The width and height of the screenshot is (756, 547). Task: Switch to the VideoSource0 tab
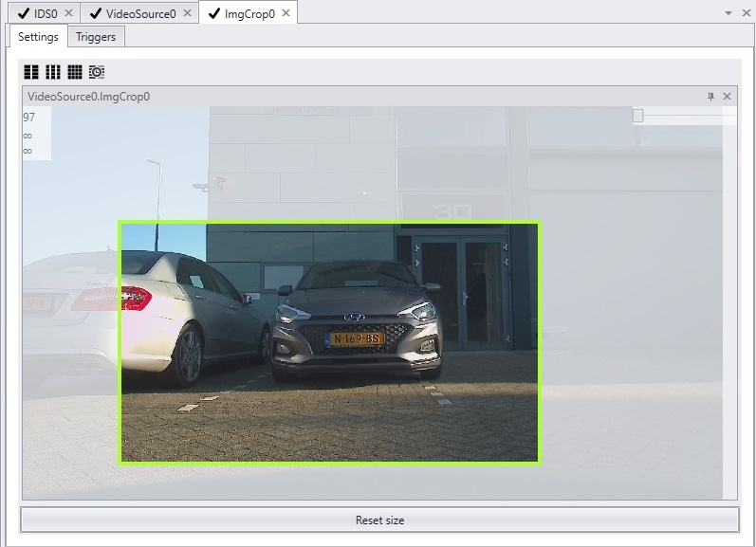coord(140,13)
